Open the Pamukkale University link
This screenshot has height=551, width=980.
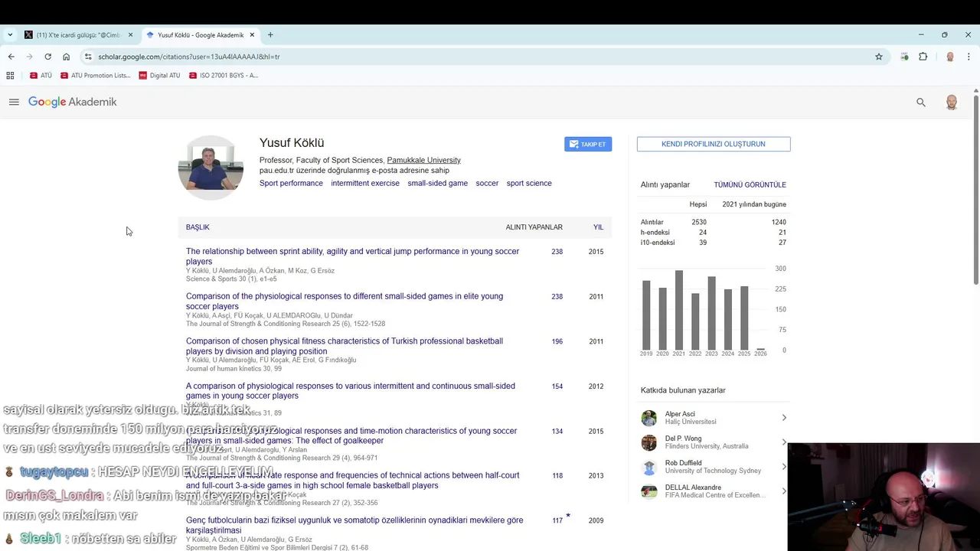423,160
